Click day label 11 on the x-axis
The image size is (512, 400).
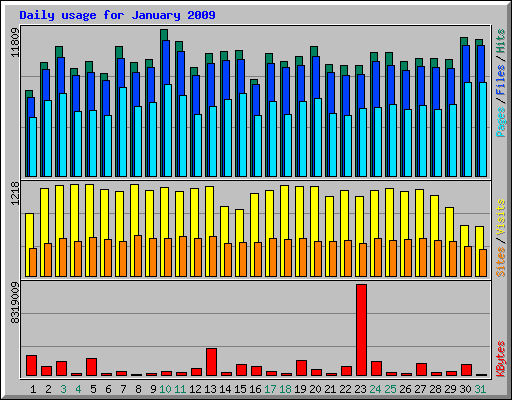pos(180,389)
